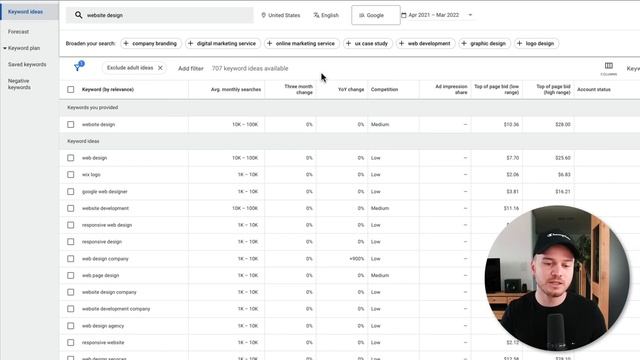Image resolution: width=640 pixels, height=360 pixels.
Task: Open the Forecast tab
Action: pos(18,31)
